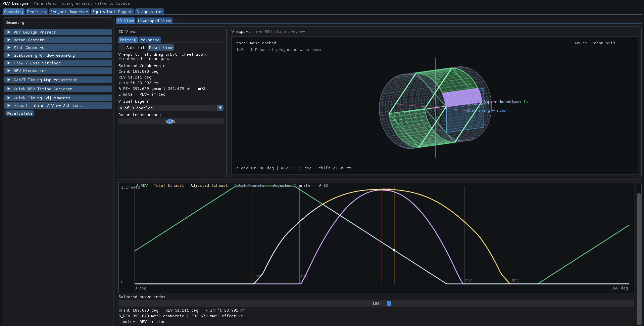Switch to the Geometry tab

coord(13,12)
